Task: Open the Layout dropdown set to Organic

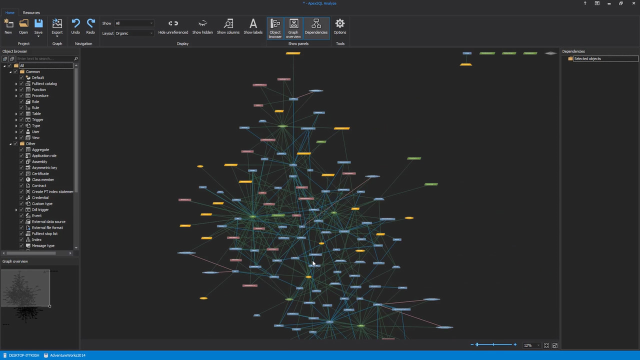Action: (134, 33)
